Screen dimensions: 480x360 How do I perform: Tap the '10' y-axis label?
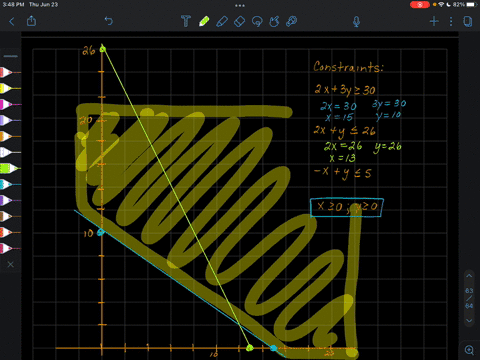coord(88,233)
